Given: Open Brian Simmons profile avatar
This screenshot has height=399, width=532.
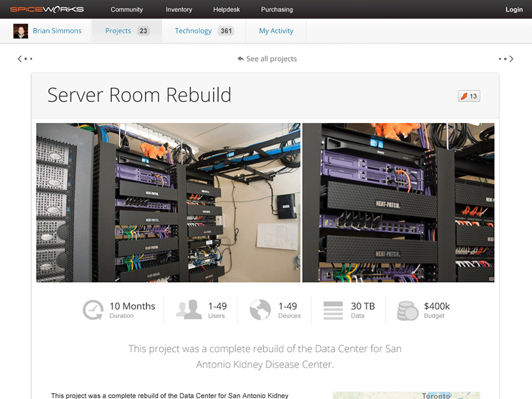Looking at the screenshot, I should click(20, 30).
